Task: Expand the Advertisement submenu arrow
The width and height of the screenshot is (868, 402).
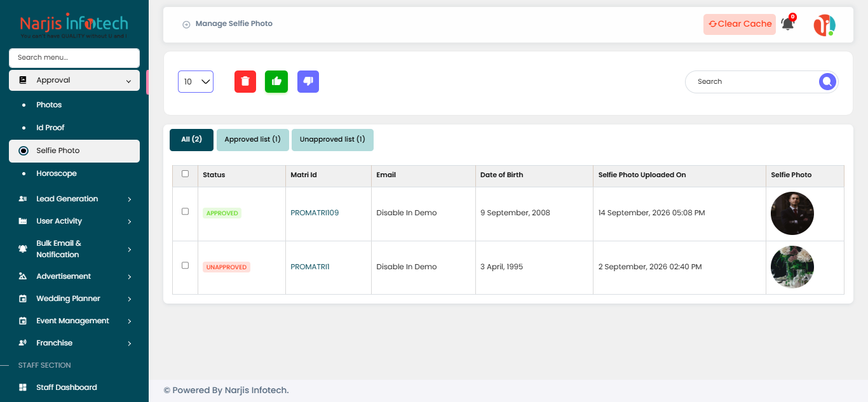Action: 129,277
